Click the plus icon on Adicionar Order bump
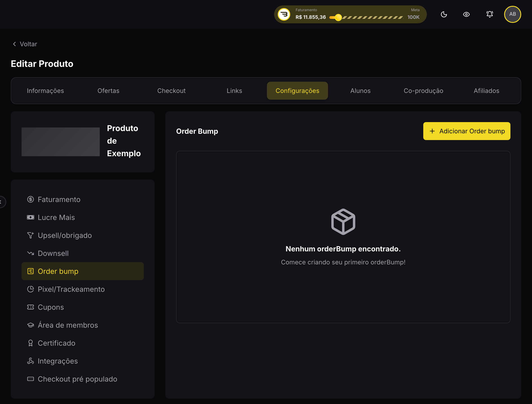532x404 pixels. coord(432,131)
